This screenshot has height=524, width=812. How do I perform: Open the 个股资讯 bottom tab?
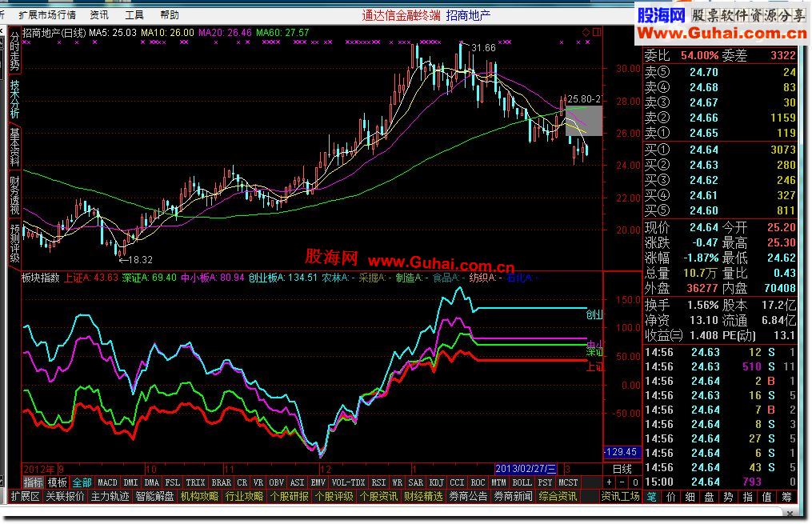click(x=378, y=497)
